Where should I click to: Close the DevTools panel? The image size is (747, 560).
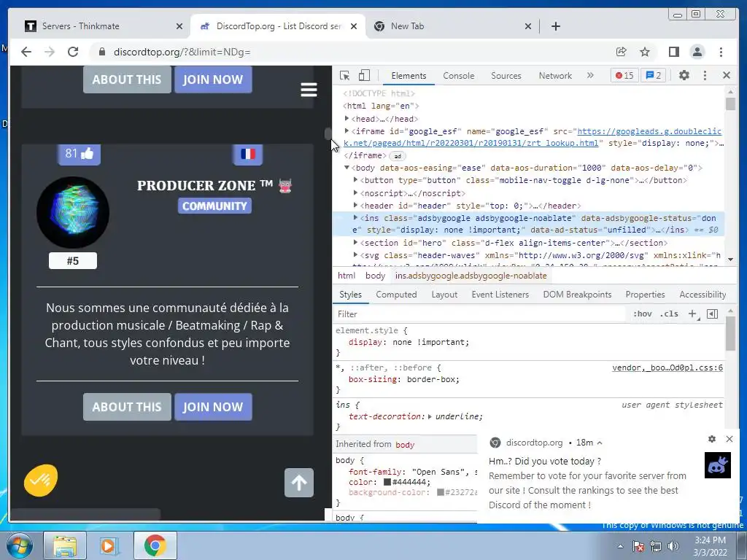727,75
